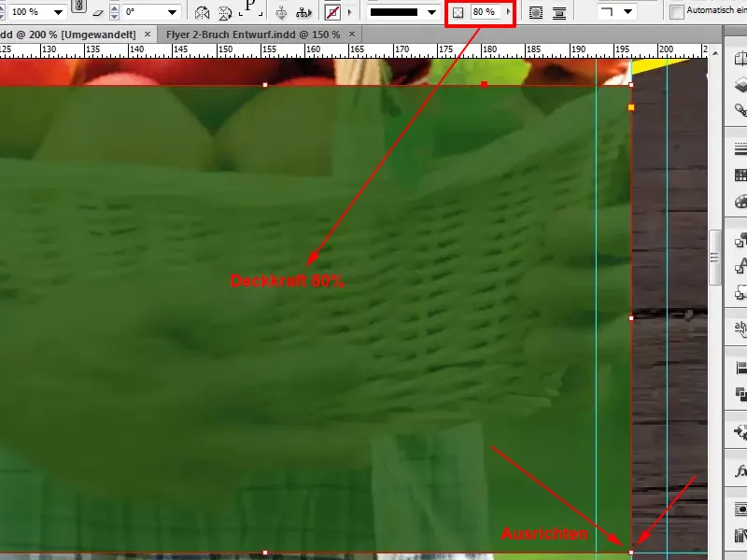Click wrap around bounding box icon

point(536,13)
